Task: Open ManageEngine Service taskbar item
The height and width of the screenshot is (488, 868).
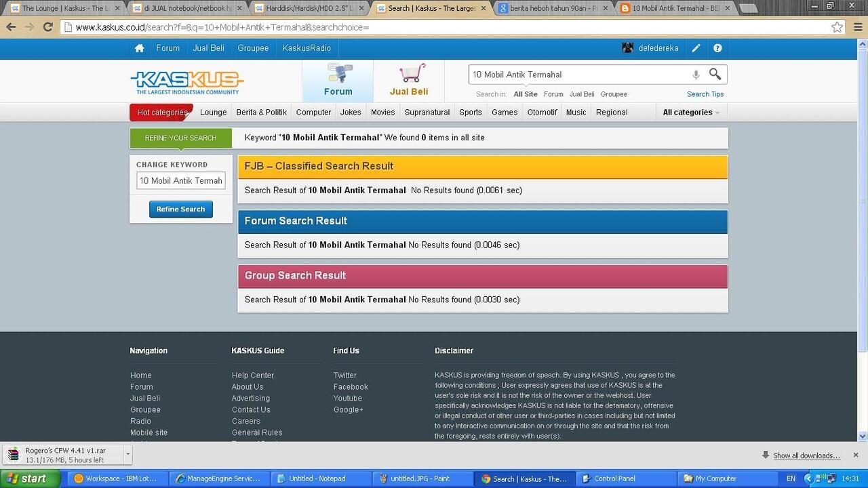Action: (218, 479)
